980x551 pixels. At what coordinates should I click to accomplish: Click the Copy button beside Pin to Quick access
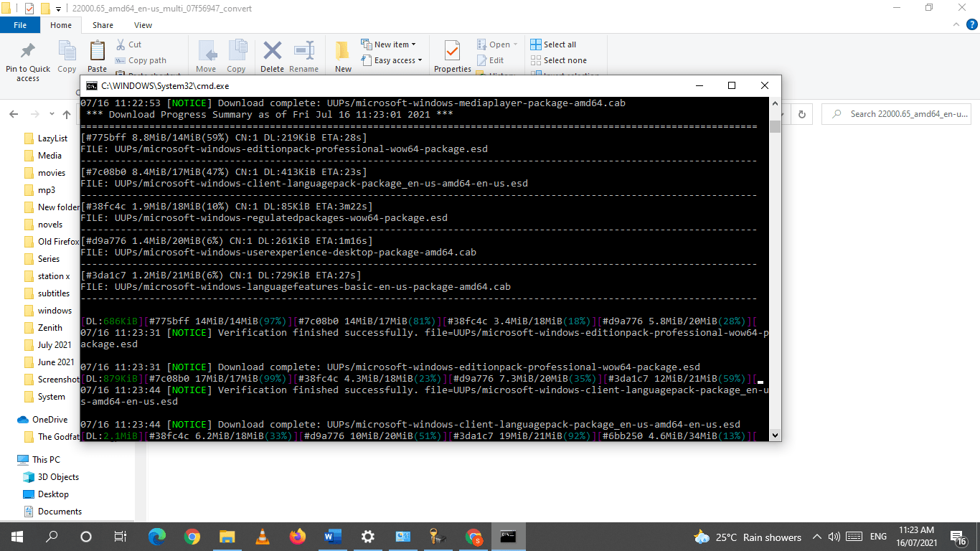tap(67, 57)
